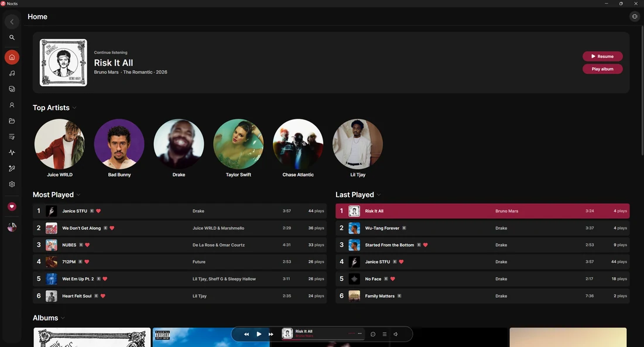The width and height of the screenshot is (644, 347).
Task: Open the Albums disc sidebar icon
Action: (12, 89)
